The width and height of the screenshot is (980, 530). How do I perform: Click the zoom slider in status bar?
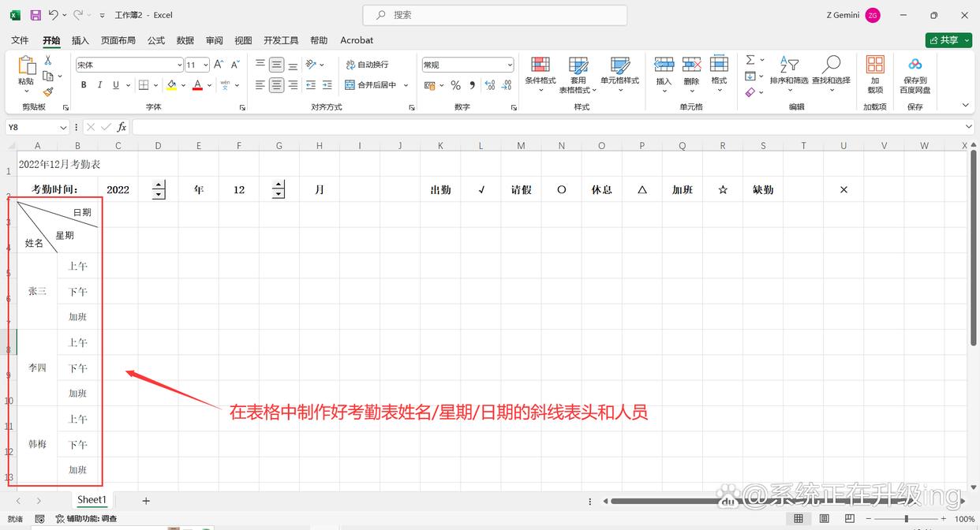[906, 519]
